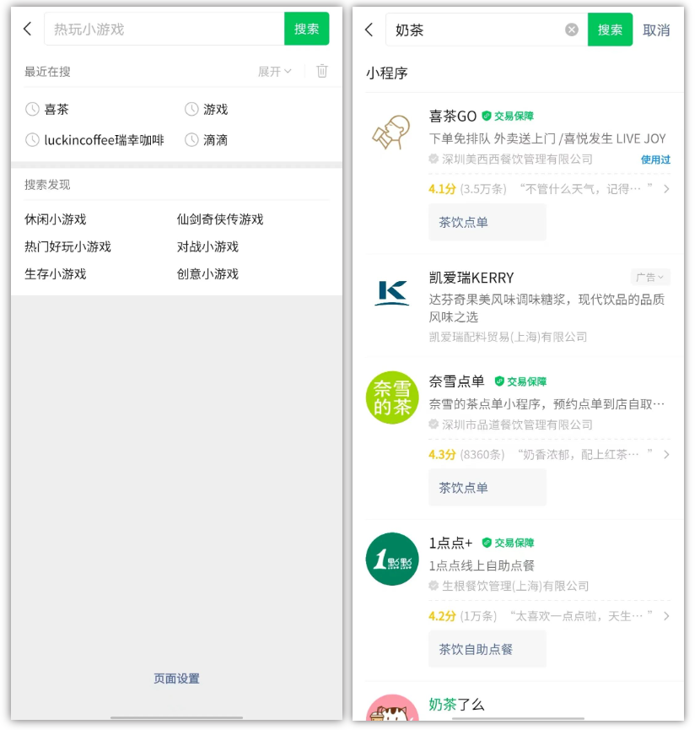Select suggestion 对战小游戏
The image size is (700, 730).
click(207, 246)
